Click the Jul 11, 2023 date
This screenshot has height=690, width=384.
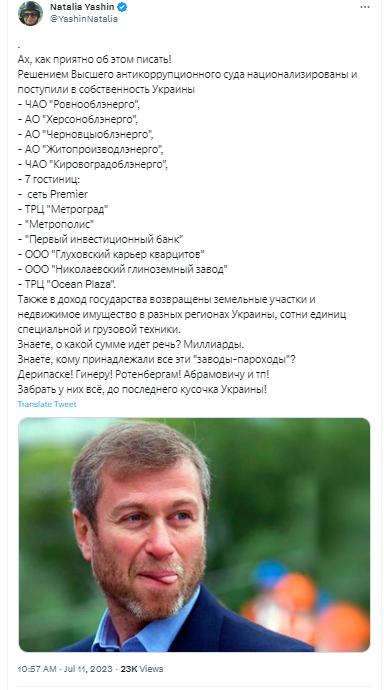tap(87, 669)
